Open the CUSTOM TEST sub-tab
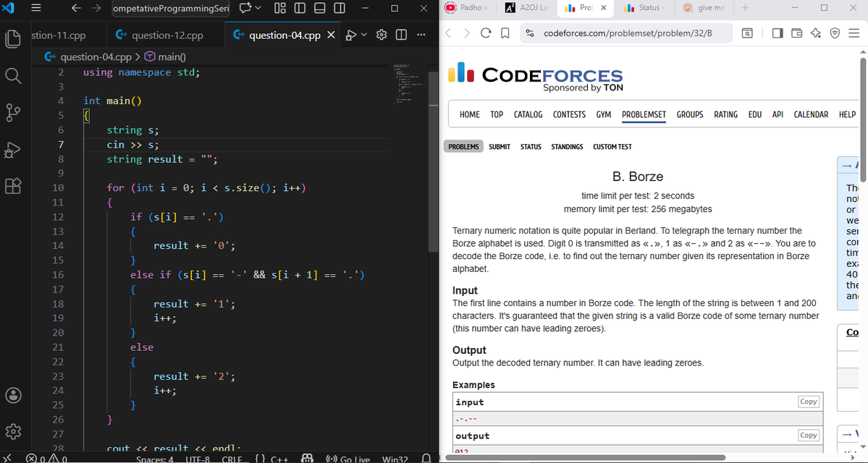Screen dimensions: 868x463 pos(612,147)
